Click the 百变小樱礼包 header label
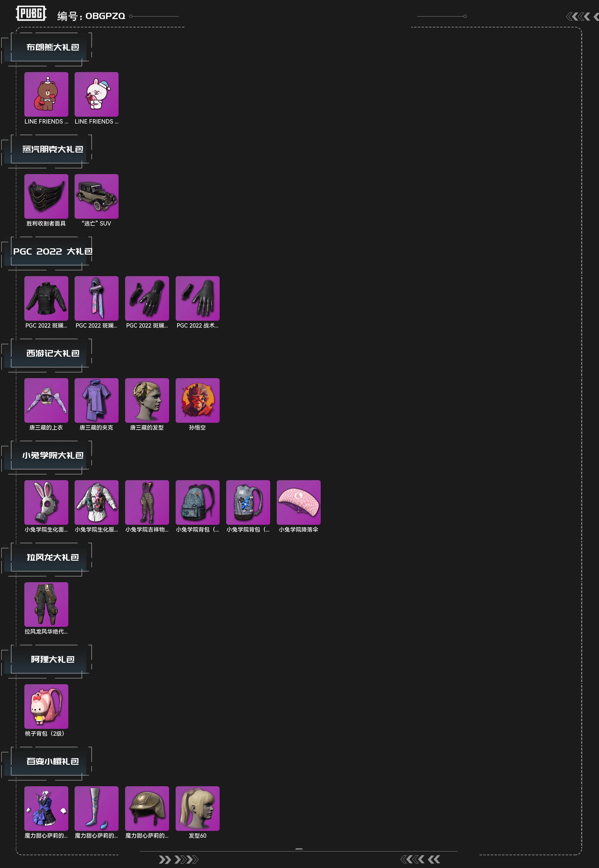 [52, 761]
